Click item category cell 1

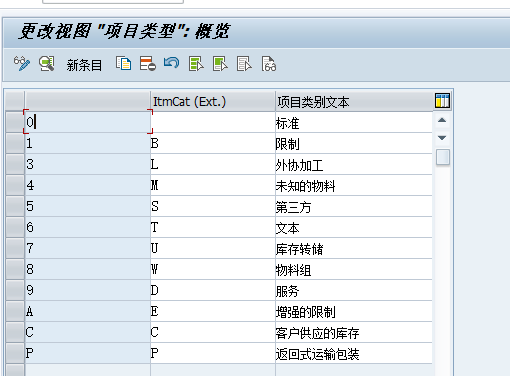[x=88, y=143]
